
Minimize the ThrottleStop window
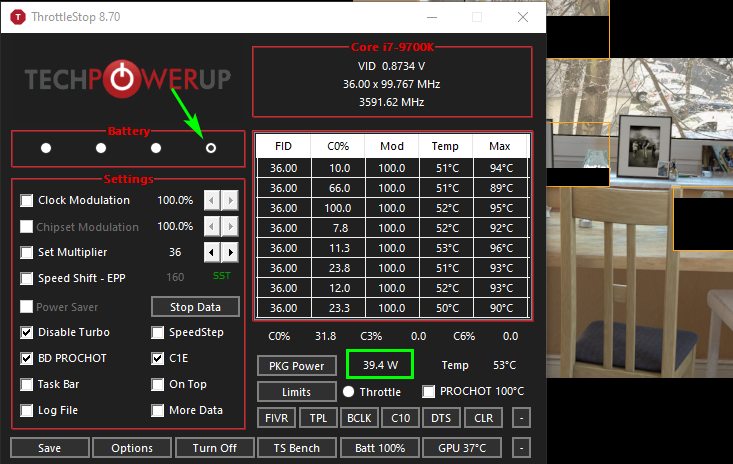(x=432, y=17)
